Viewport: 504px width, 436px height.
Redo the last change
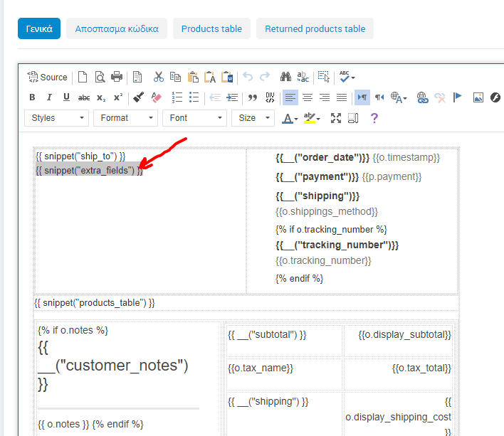[265, 78]
